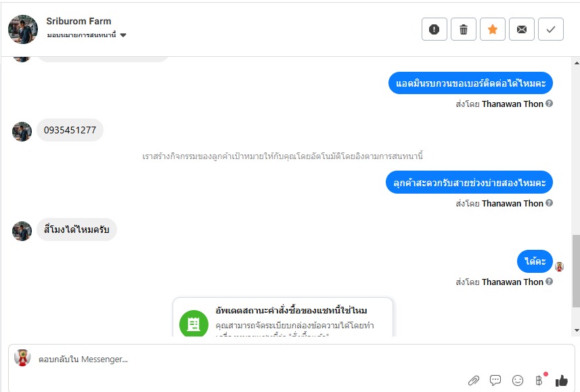
Task: Mark conversation as unread envelope icon
Action: click(522, 29)
